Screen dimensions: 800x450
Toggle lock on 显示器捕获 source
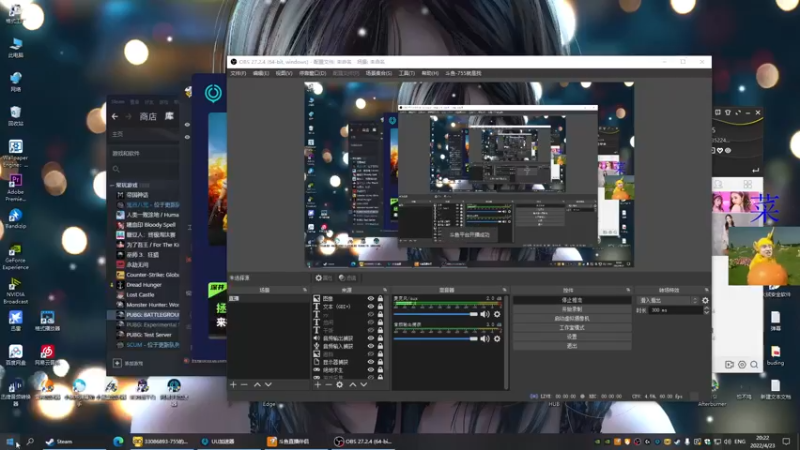pyautogui.click(x=380, y=362)
